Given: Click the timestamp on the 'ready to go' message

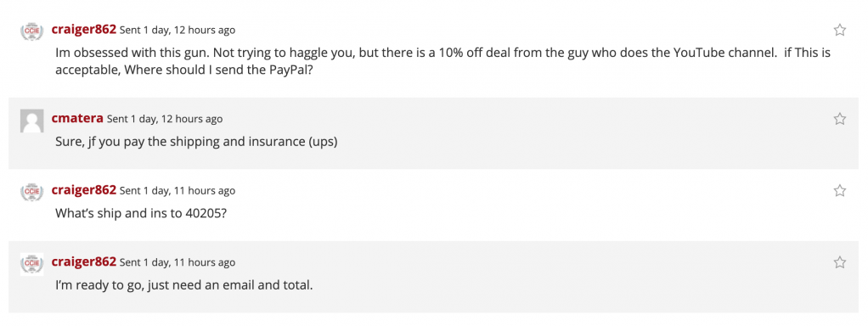Looking at the screenshot, I should click(178, 263).
